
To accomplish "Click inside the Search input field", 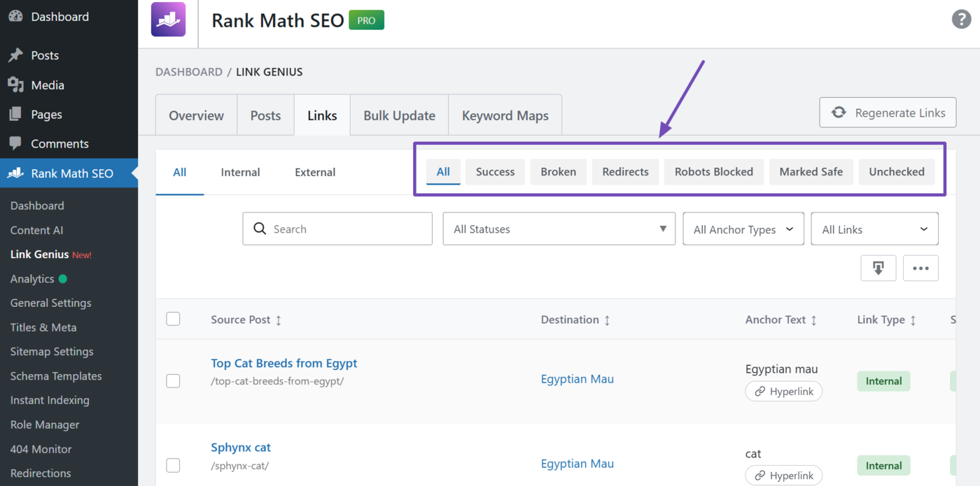I will coord(337,229).
